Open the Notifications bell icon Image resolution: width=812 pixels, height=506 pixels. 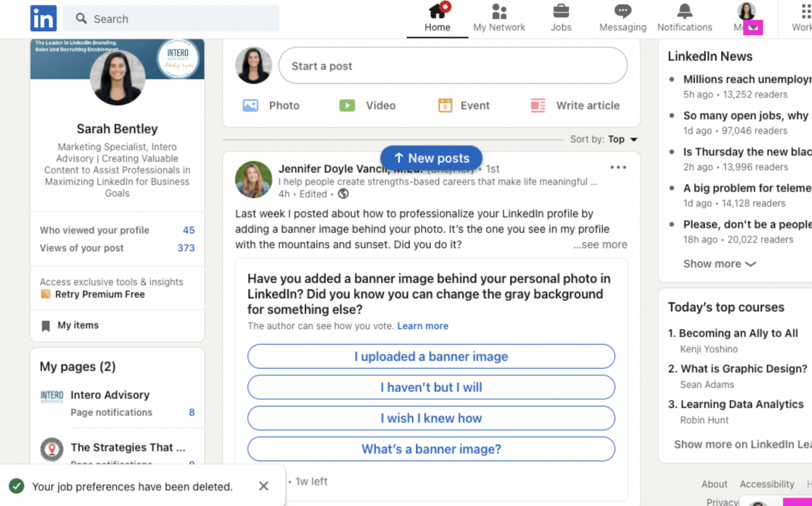point(684,12)
